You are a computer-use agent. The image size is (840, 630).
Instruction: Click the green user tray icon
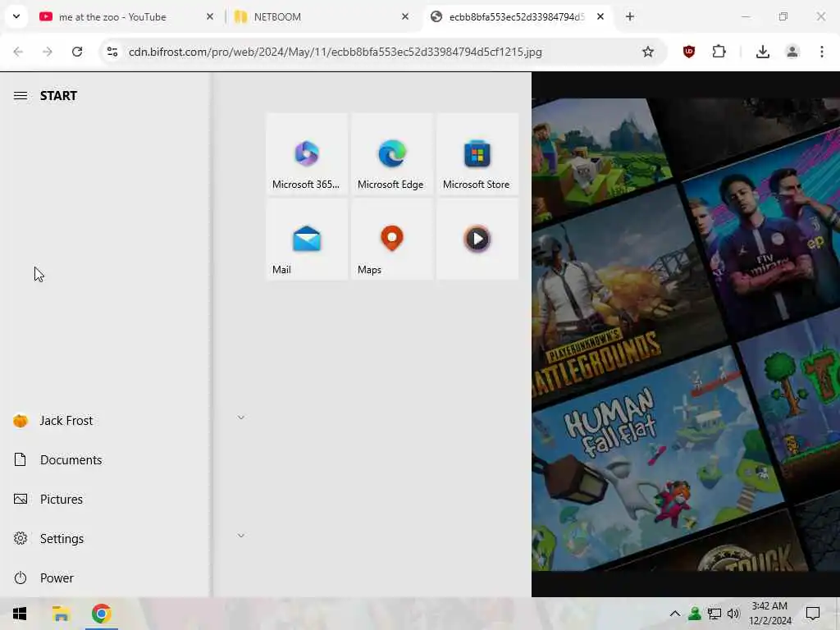point(695,614)
